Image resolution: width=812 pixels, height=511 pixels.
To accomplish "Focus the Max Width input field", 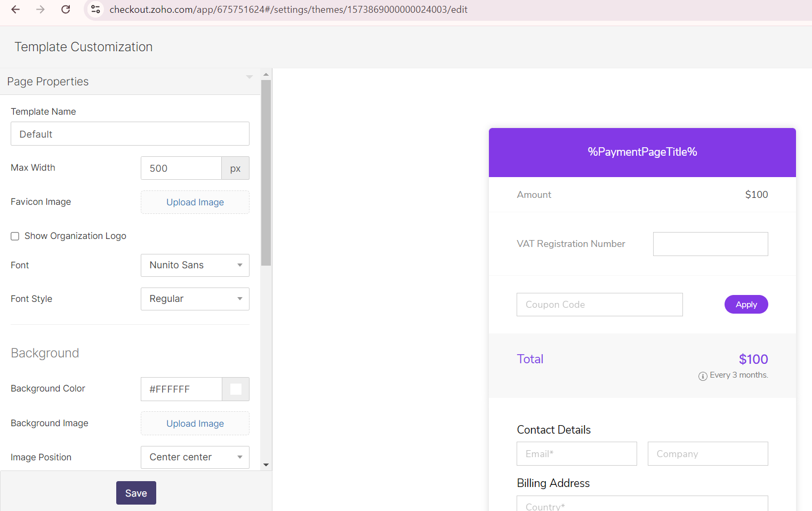I will (181, 169).
